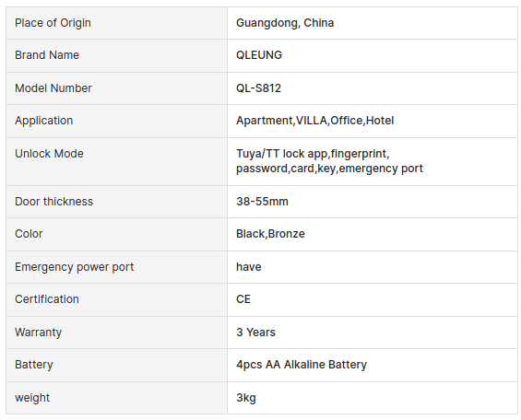This screenshot has height=420, width=521.
Task: Click the 'Brand Name' label
Action: tap(47, 55)
